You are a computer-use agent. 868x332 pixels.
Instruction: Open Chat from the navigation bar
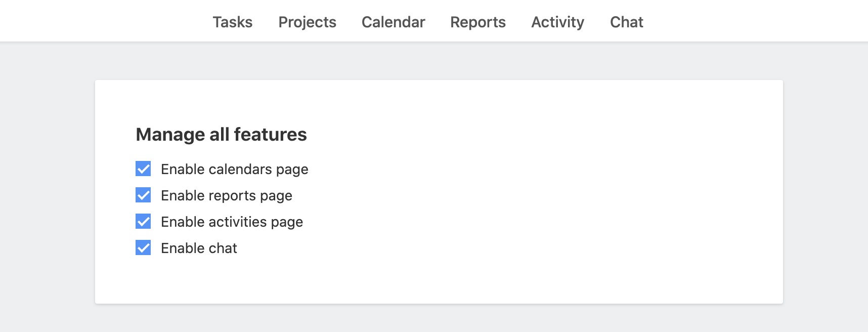[626, 22]
